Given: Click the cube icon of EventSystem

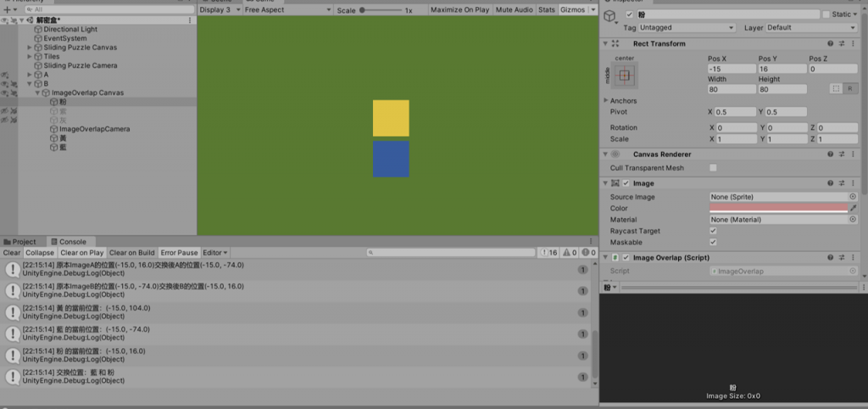Looking at the screenshot, I should 37,38.
